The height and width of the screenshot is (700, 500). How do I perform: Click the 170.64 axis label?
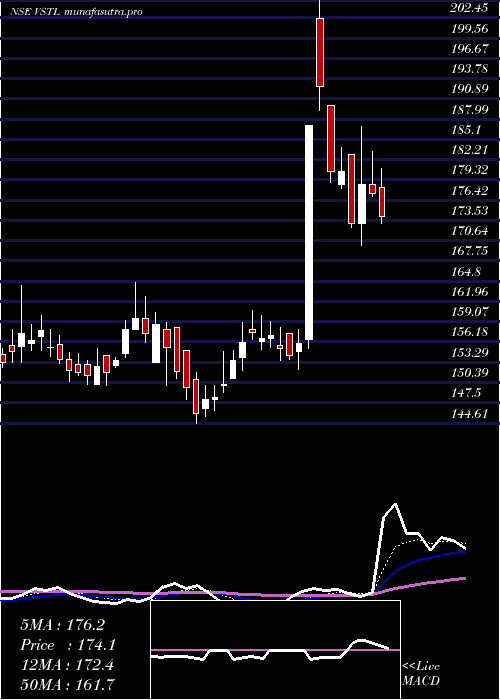pyautogui.click(x=468, y=230)
